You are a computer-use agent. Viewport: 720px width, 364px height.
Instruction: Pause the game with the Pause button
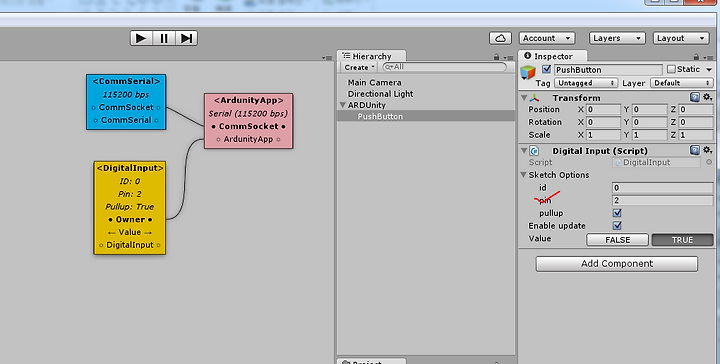point(164,38)
